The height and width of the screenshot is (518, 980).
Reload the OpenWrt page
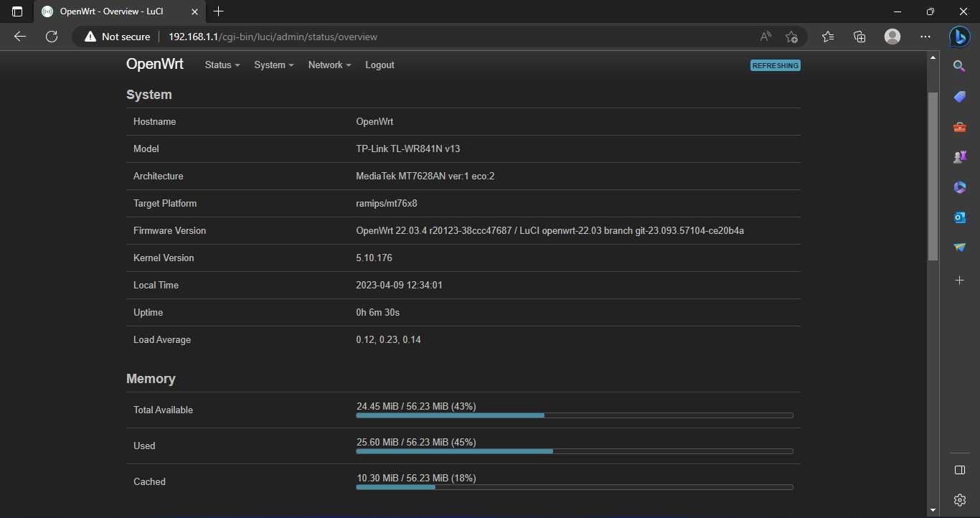52,37
